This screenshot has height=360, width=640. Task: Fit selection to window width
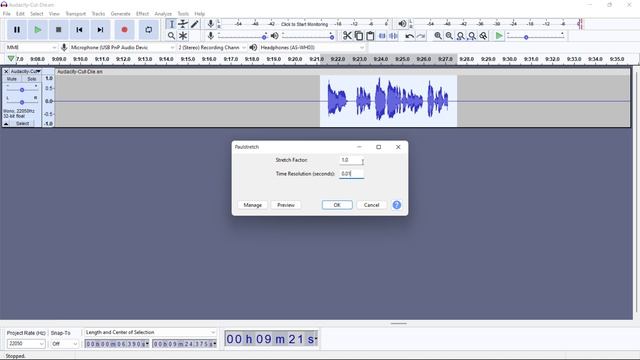(x=460, y=36)
